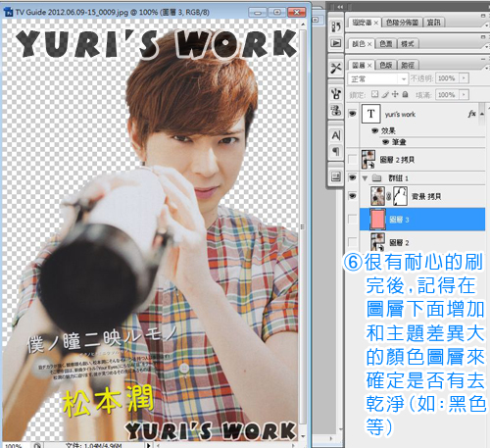The height and width of the screenshot is (448, 490).
Task: Open the 填滿 fill slider arrow
Action: pyautogui.click(x=464, y=94)
